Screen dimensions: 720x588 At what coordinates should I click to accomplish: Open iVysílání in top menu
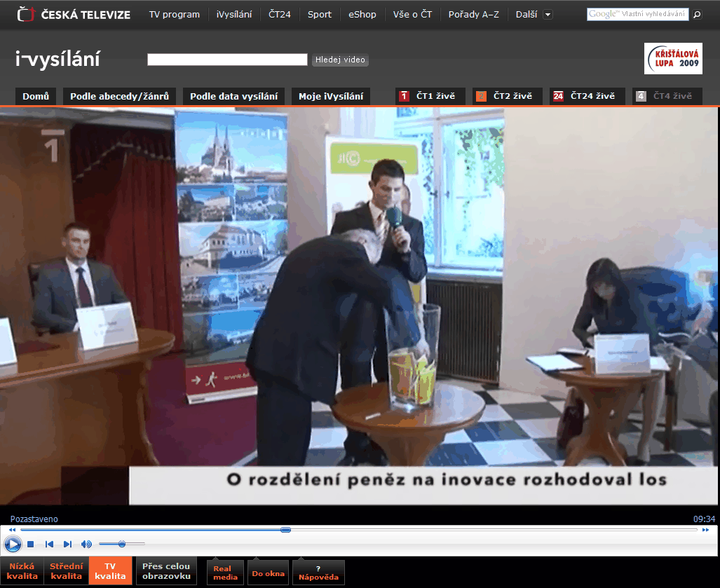(x=234, y=14)
